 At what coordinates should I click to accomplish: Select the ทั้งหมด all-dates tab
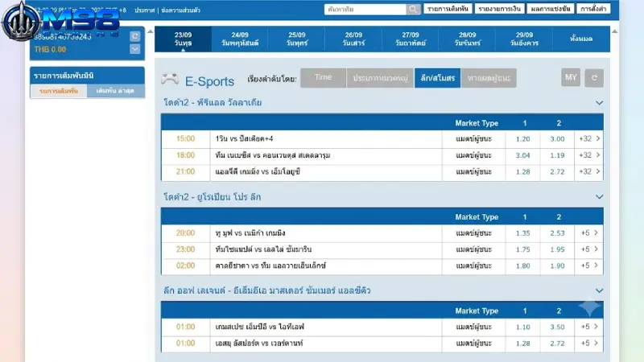[x=581, y=39]
